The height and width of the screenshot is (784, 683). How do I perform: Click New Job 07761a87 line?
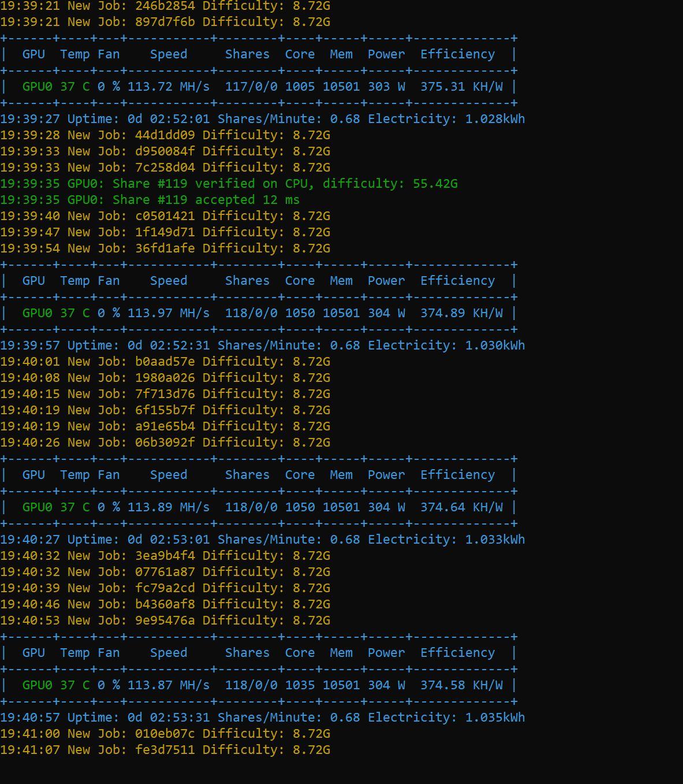click(165, 572)
